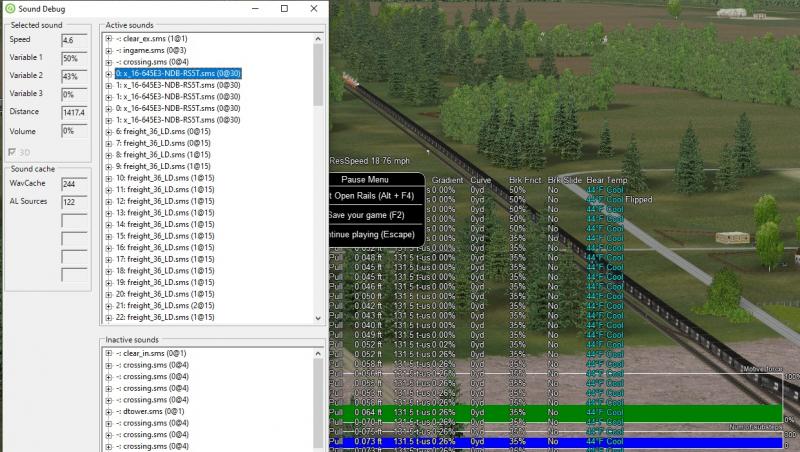
Task: Expand the dtower.sms (0@1) inactive node
Action: (x=109, y=411)
